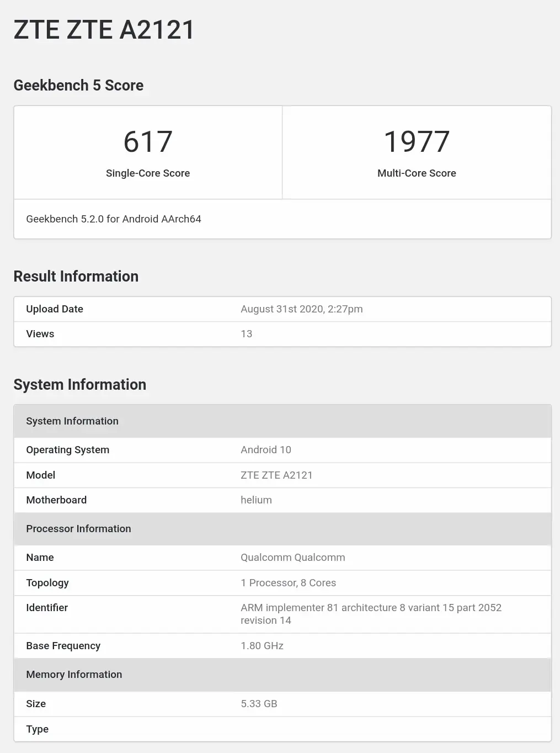Viewport: 560px width, 753px height.
Task: Select Geekbench 5.2.0 for Android AArch64 text
Action: [x=114, y=219]
